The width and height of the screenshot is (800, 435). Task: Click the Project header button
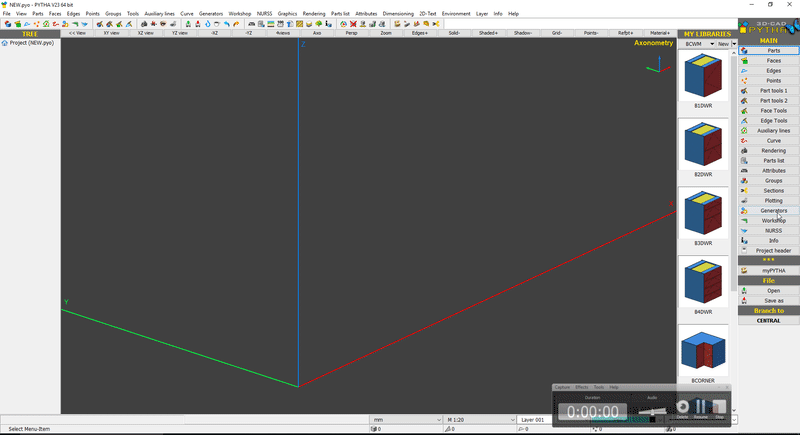coord(769,251)
